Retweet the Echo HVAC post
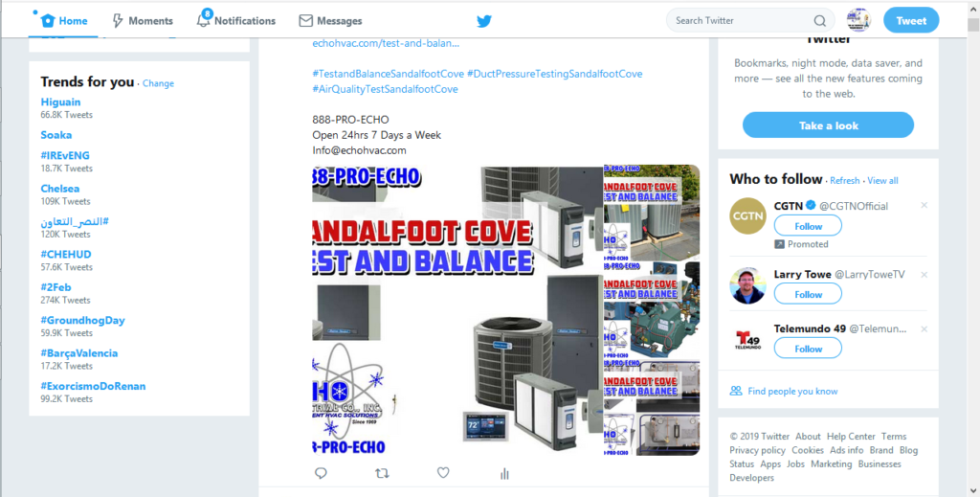This screenshot has width=980, height=497. 382,473
